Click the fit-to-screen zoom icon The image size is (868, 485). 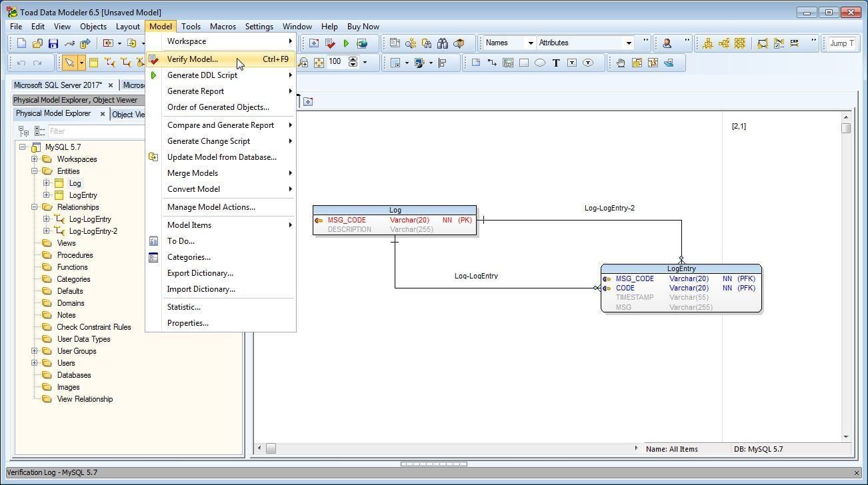(319, 63)
